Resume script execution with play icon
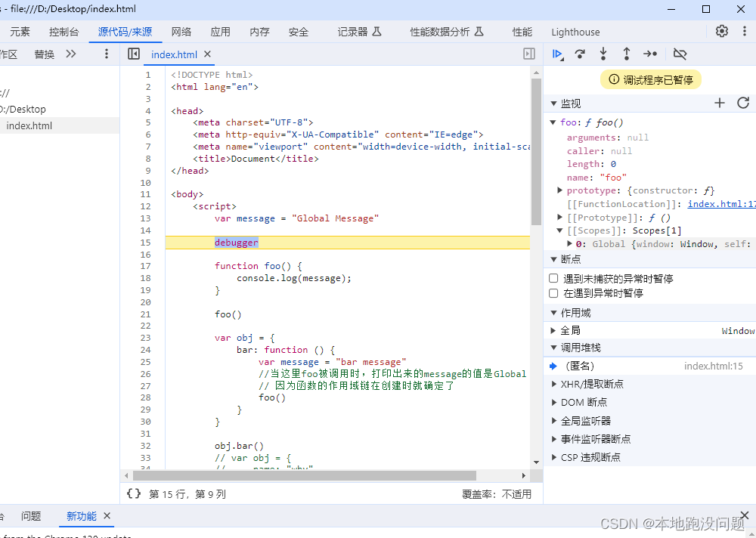Viewport: 756px width, 538px height. pos(557,54)
